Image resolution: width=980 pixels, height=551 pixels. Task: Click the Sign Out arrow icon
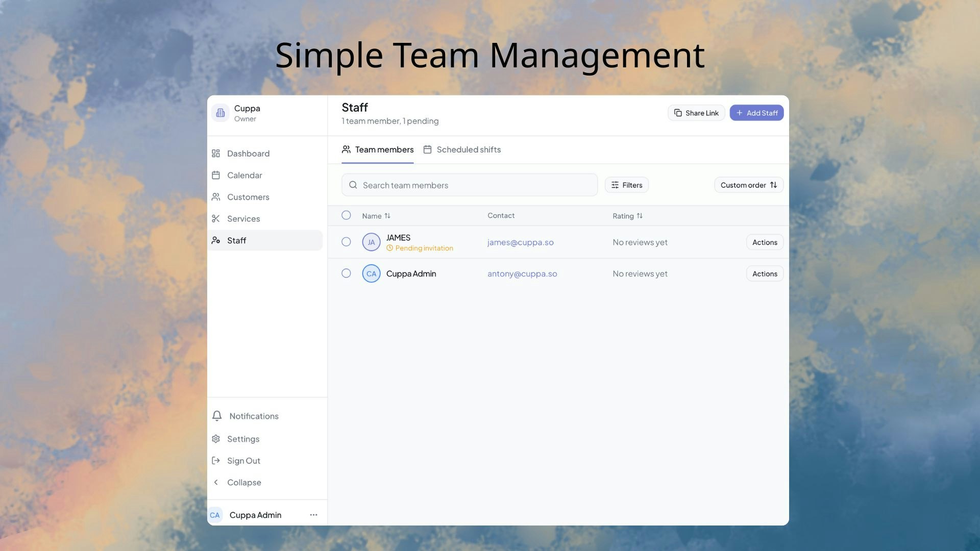[216, 461]
